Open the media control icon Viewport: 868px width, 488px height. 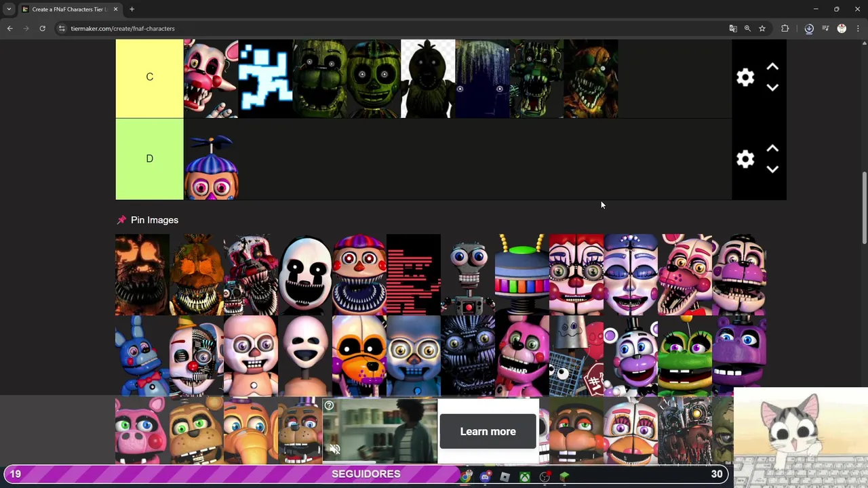(825, 28)
